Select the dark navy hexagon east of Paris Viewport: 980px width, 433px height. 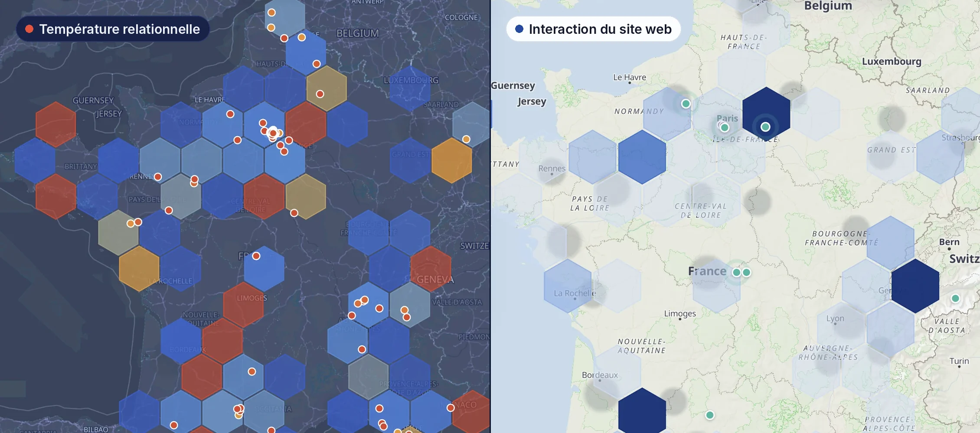coord(766,114)
